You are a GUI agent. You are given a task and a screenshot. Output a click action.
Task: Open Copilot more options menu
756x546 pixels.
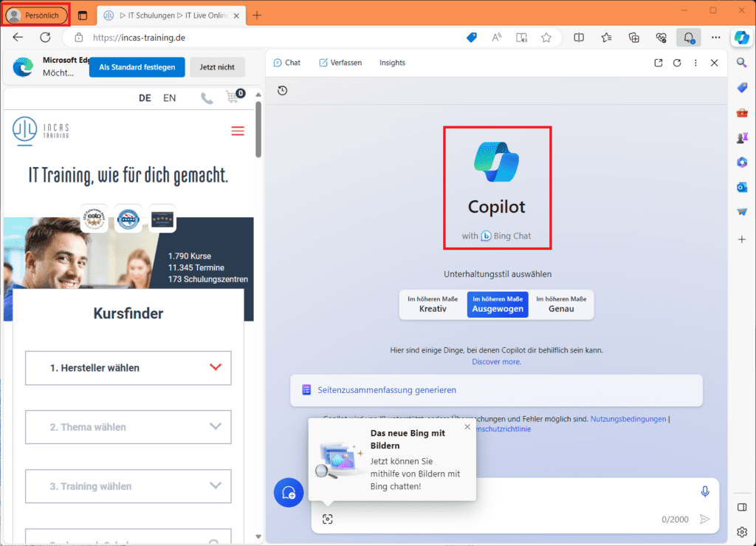pyautogui.click(x=695, y=63)
